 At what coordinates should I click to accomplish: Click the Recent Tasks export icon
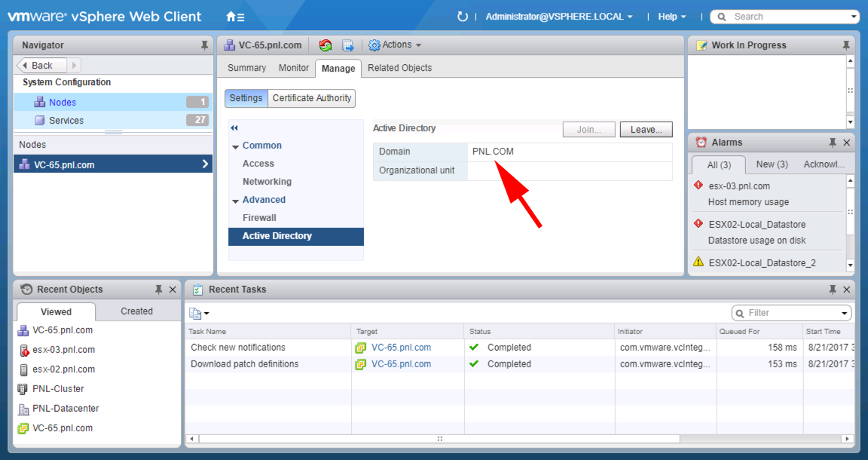point(195,313)
